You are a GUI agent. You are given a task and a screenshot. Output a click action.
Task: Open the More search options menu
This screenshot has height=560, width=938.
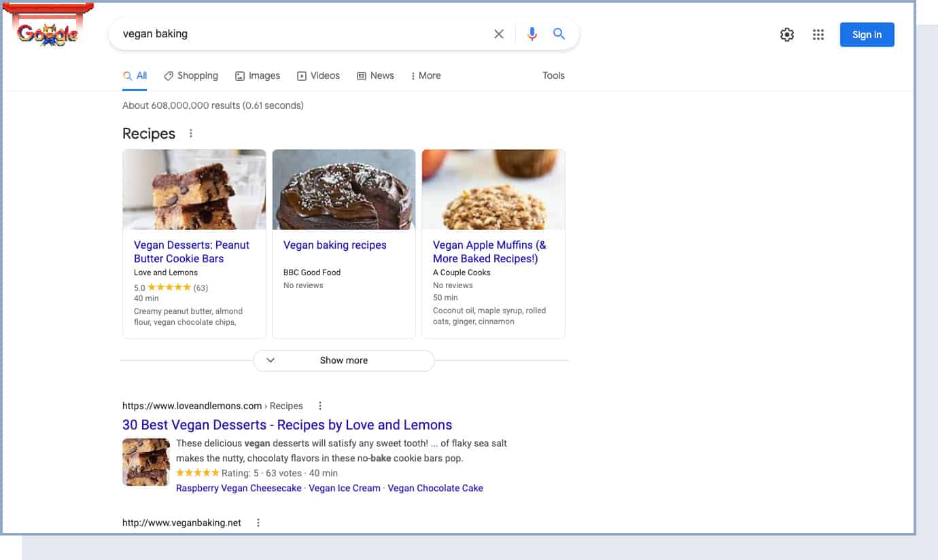tap(426, 76)
